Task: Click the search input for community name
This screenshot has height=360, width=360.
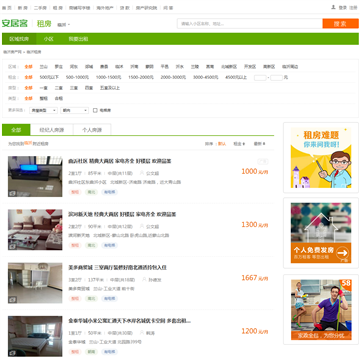Action: click(250, 24)
